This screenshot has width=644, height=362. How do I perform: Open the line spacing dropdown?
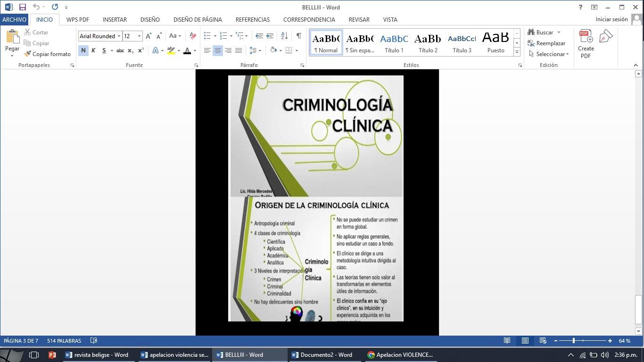point(255,50)
